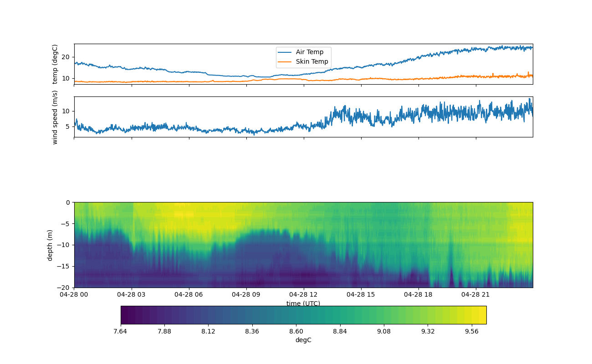The height and width of the screenshot is (364, 592).
Task: Click the Air Temp legend label
Action: [x=310, y=52]
